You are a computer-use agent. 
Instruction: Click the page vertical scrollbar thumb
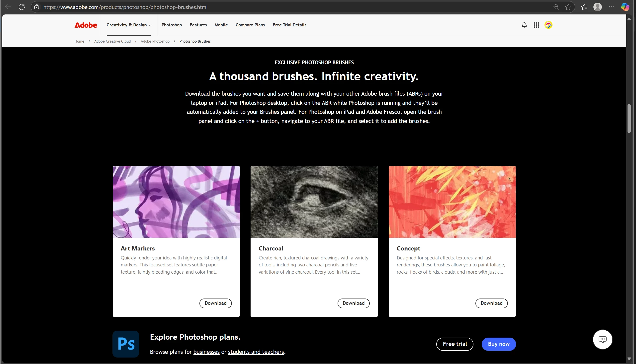[x=629, y=119]
